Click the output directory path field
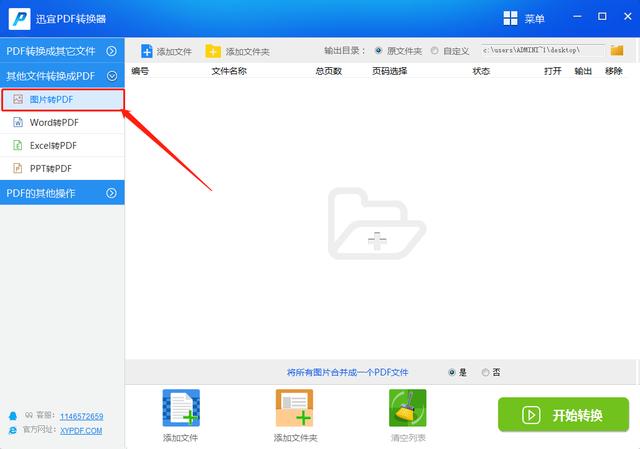 [x=543, y=51]
